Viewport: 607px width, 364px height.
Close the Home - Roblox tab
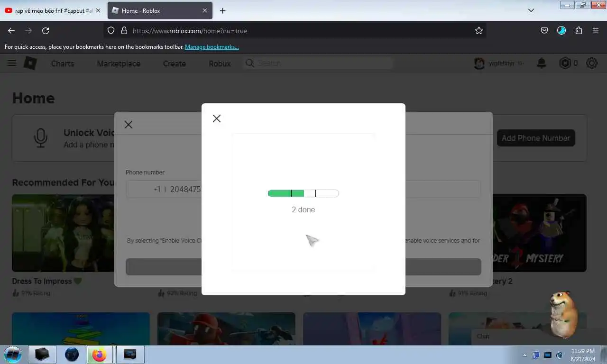point(205,10)
